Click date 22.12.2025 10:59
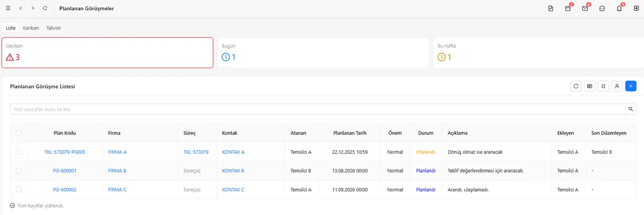644x215 pixels. 350,152
